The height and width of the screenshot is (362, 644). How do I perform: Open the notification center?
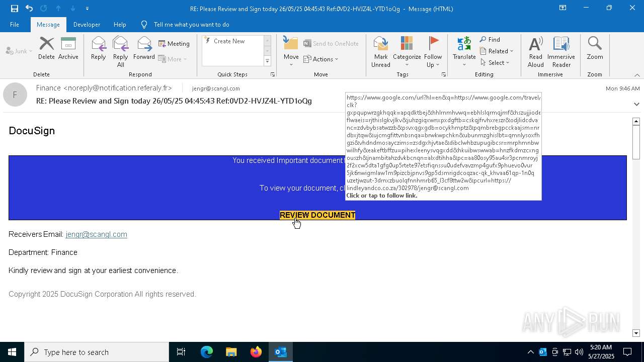(x=627, y=352)
